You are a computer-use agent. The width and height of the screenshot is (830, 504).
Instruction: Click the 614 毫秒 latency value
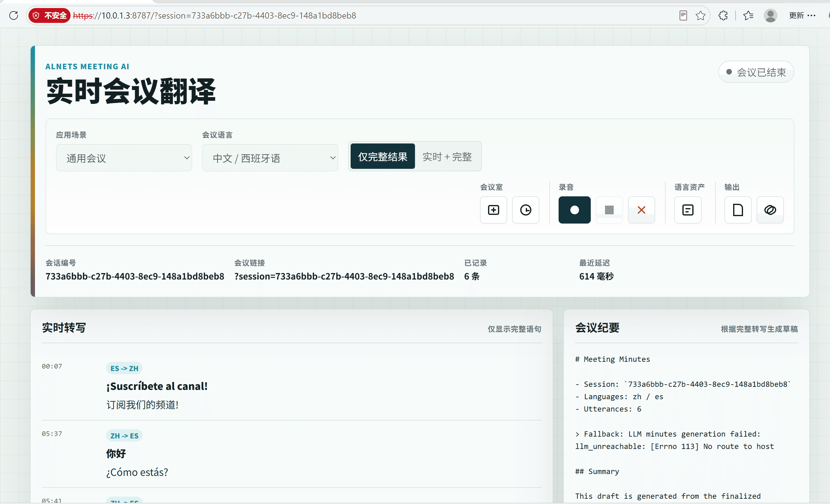tap(596, 276)
